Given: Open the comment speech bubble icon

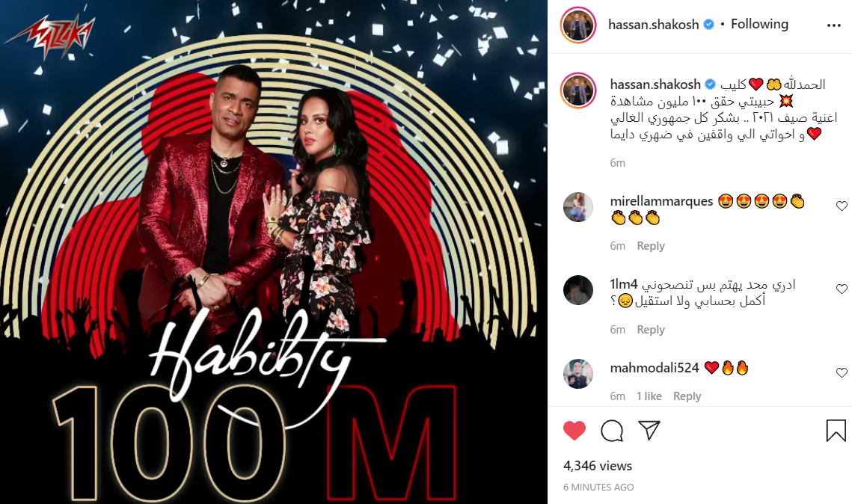Looking at the screenshot, I should click(x=612, y=431).
